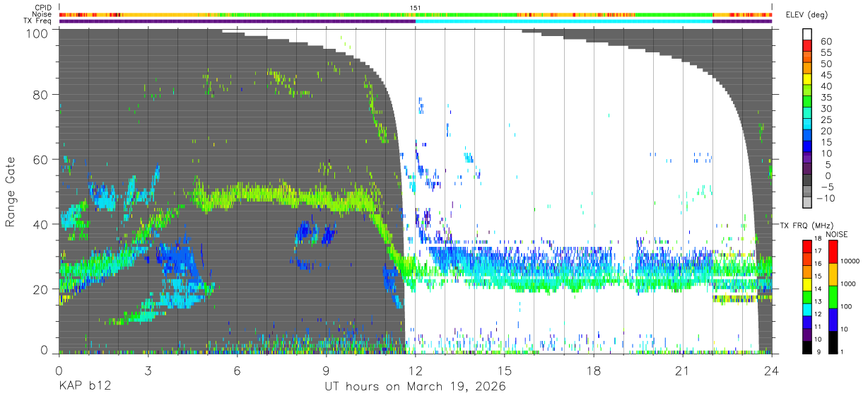Click the KAP b12 label

tap(85, 387)
